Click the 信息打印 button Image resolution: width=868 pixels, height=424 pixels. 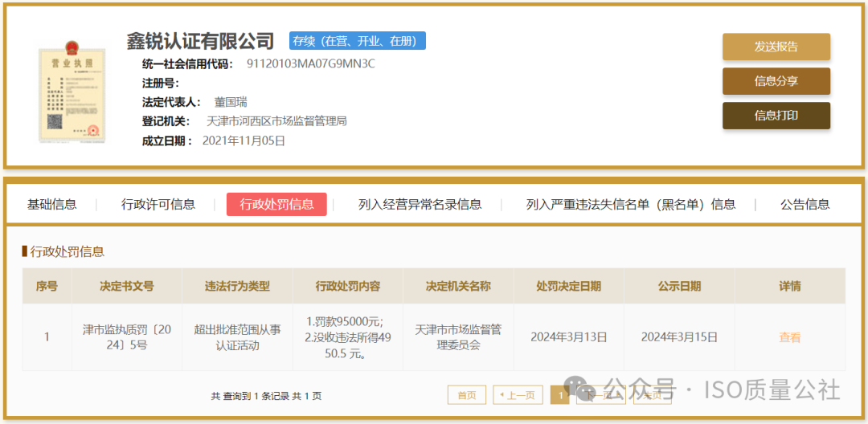coord(776,116)
